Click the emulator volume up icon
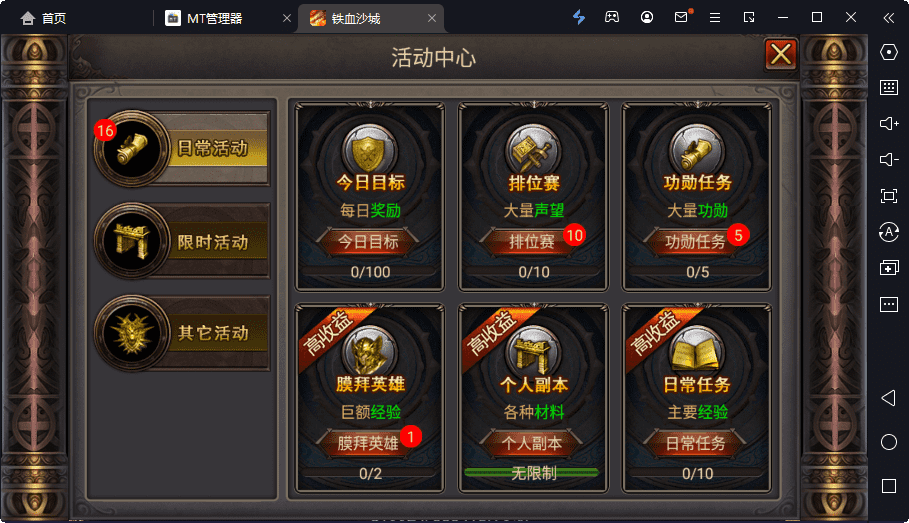This screenshot has width=909, height=523. (x=889, y=124)
